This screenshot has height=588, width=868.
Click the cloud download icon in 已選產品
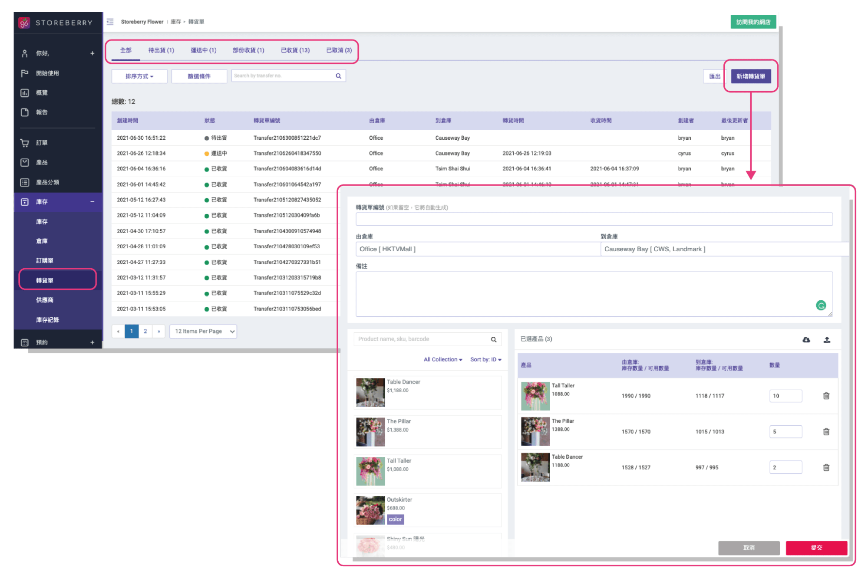pyautogui.click(x=806, y=340)
